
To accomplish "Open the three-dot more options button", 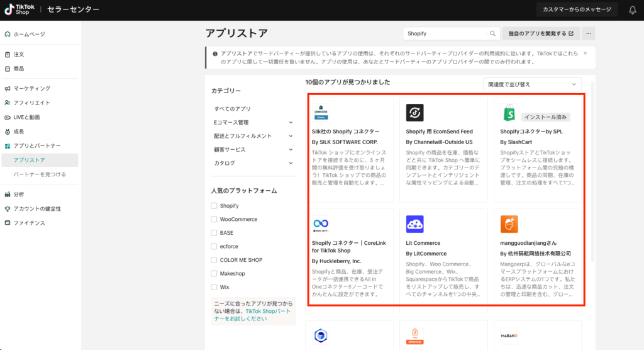I will click(589, 34).
